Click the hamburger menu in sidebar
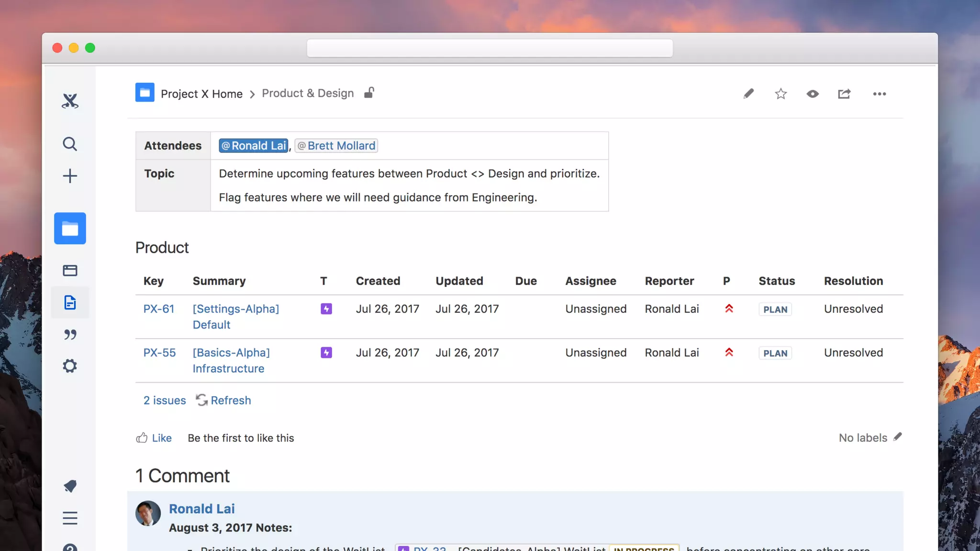The height and width of the screenshot is (551, 980). click(x=70, y=518)
